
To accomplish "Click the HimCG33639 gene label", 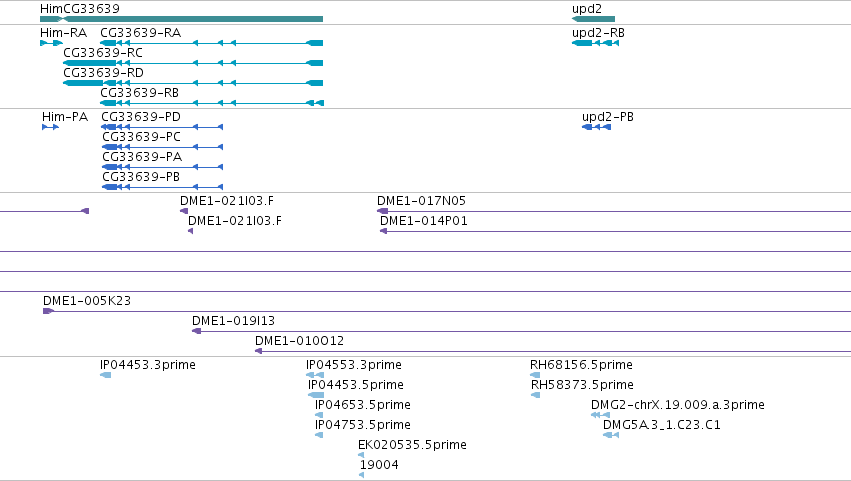I will (x=80, y=9).
